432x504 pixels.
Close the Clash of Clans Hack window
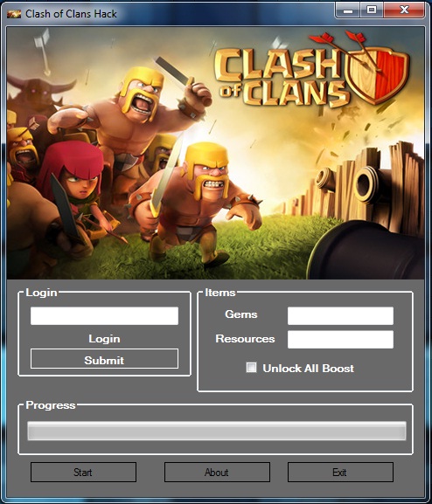coord(404,10)
